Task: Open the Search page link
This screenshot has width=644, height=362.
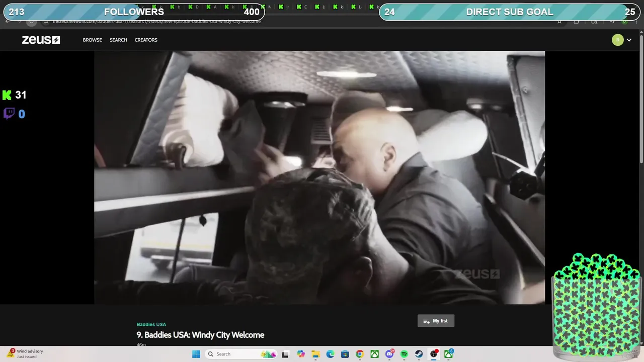Action: 118,40
